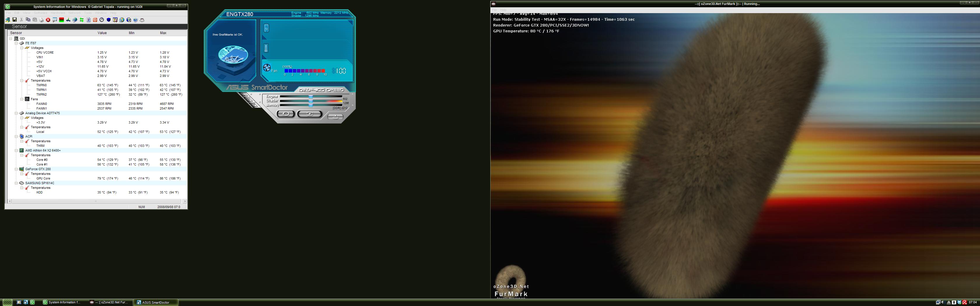
Task: Click the globe network icon in SIW toolbar
Action: click(75, 20)
